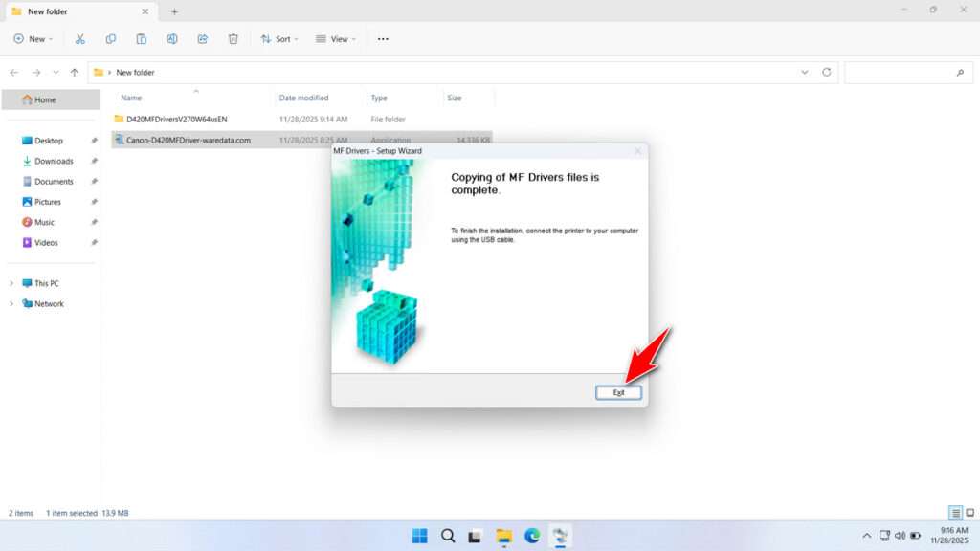980x551 pixels.
Task: Switch to large thumbnails view in status bar
Action: pos(968,513)
